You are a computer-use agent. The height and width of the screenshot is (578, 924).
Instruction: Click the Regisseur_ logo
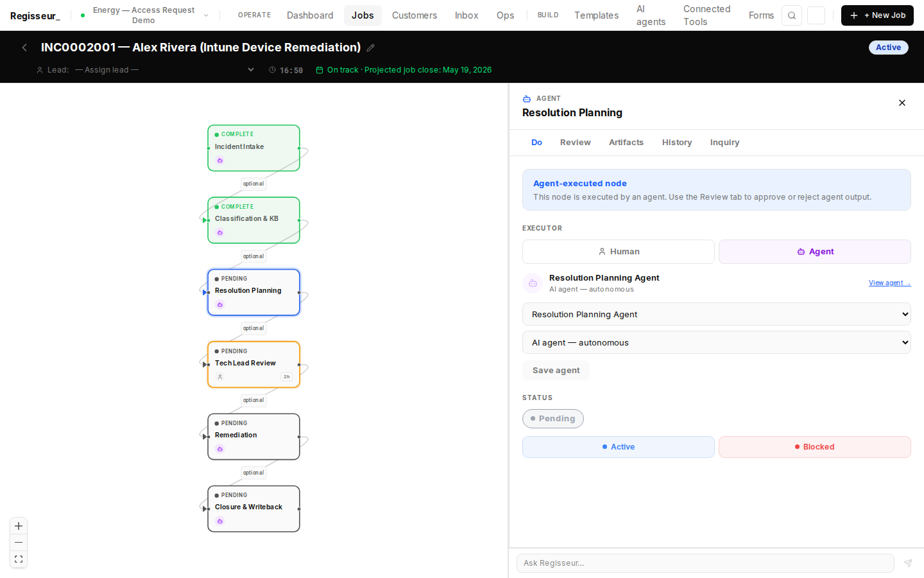35,15
